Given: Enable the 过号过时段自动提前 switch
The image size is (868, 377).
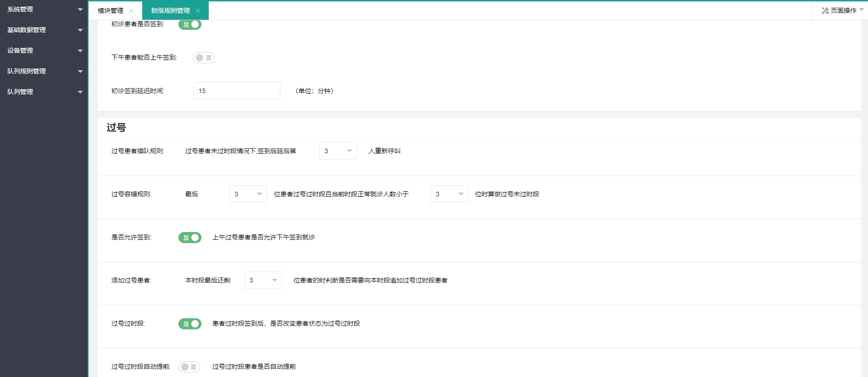Looking at the screenshot, I should click(x=189, y=367).
